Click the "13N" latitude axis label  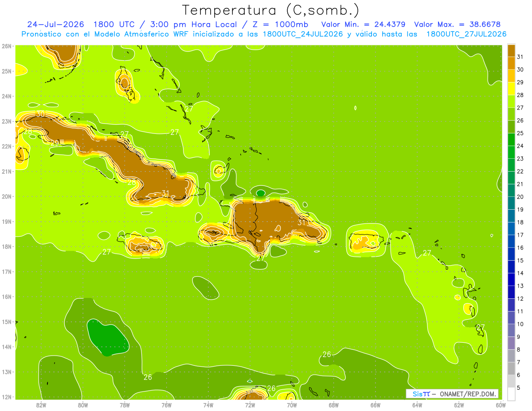7,372
